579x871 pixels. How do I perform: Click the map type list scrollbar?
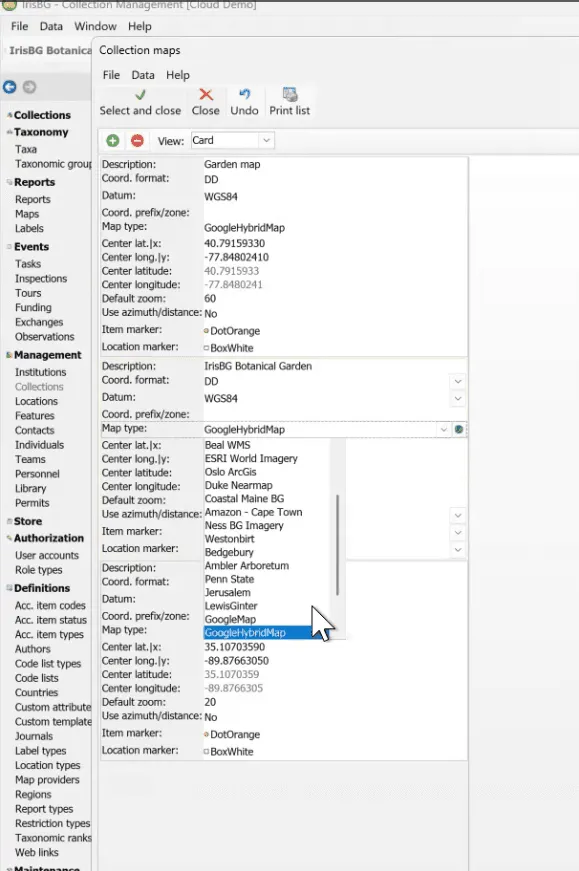click(x=337, y=544)
